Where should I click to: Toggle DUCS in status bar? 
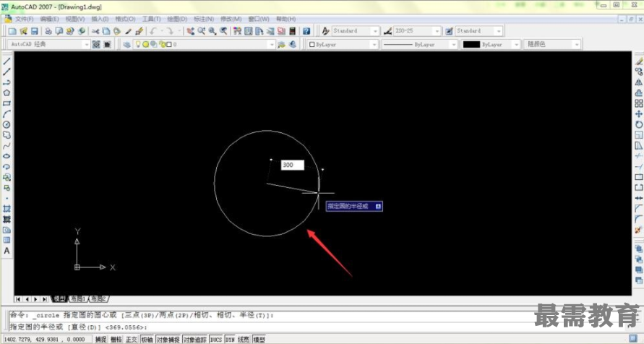(x=216, y=340)
